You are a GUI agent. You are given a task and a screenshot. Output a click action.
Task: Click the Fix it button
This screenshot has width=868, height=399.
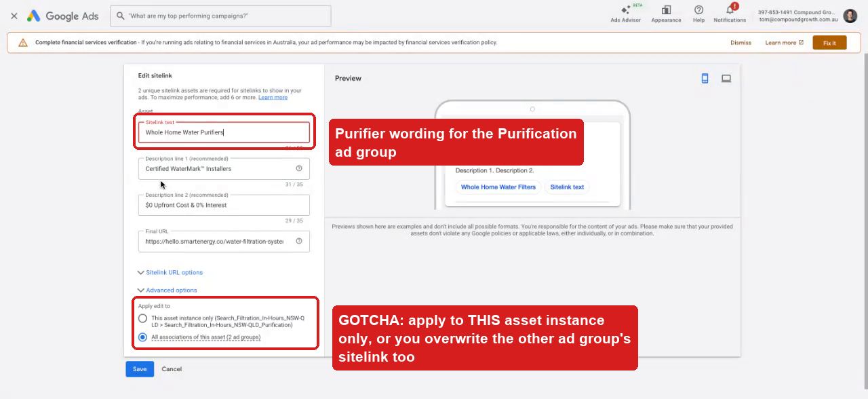(829, 43)
